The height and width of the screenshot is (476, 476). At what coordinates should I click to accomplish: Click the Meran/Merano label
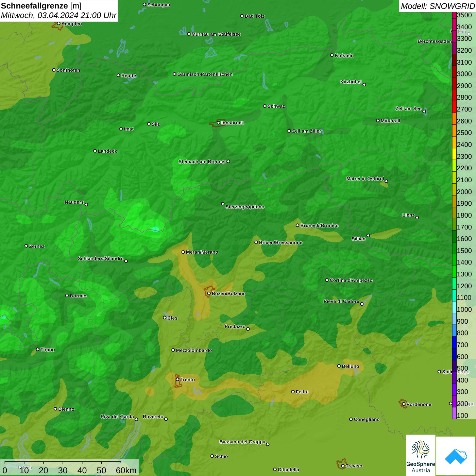(202, 252)
